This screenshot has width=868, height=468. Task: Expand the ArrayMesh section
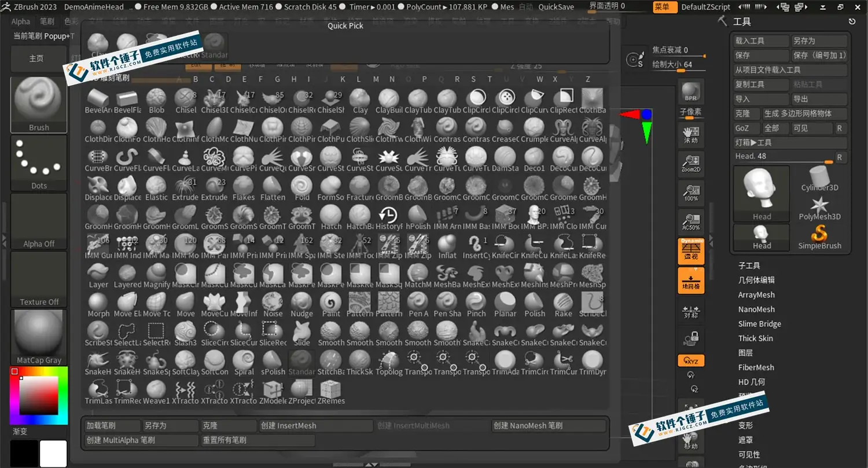[756, 294]
